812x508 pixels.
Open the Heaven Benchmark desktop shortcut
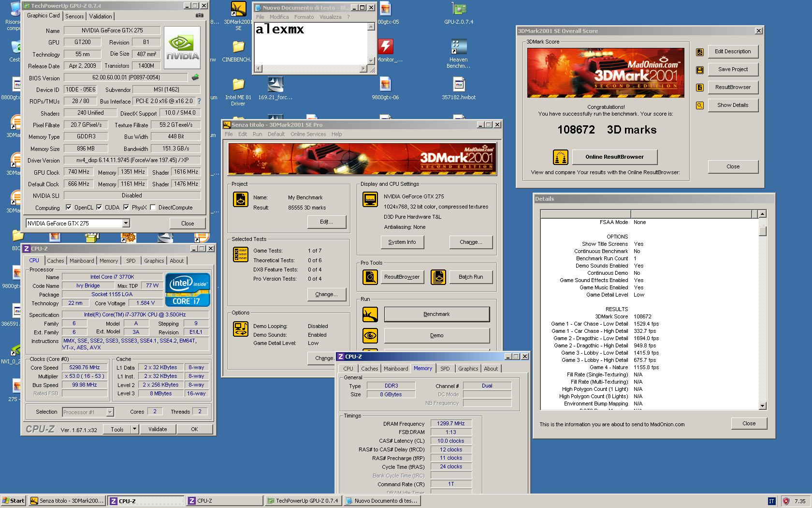point(458,54)
